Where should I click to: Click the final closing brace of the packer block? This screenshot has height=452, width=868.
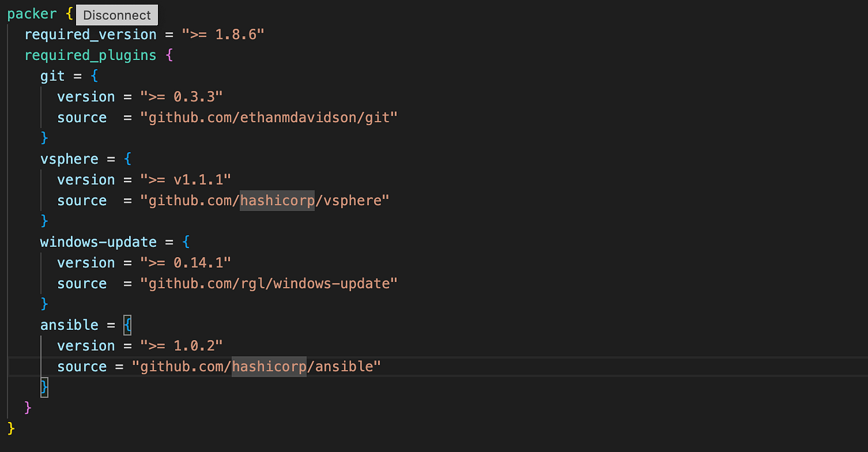click(10, 428)
